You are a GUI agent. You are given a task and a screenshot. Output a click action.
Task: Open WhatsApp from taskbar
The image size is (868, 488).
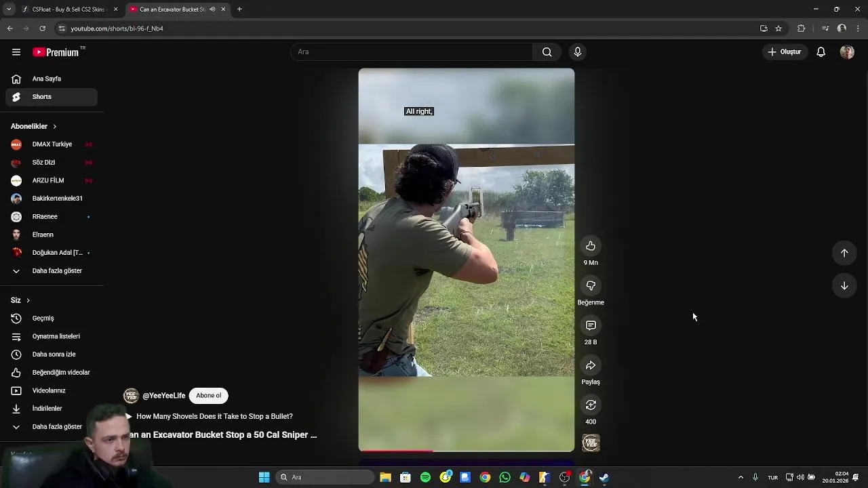(505, 477)
